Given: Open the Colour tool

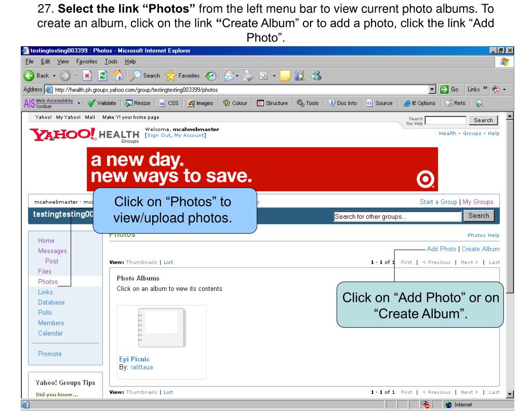Looking at the screenshot, I should (235, 103).
